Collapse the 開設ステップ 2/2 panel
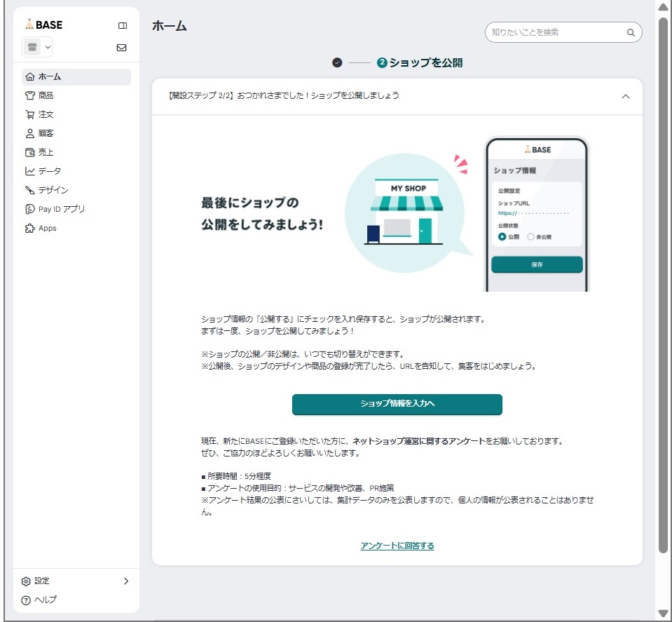This screenshot has height=622, width=672. pos(626,96)
